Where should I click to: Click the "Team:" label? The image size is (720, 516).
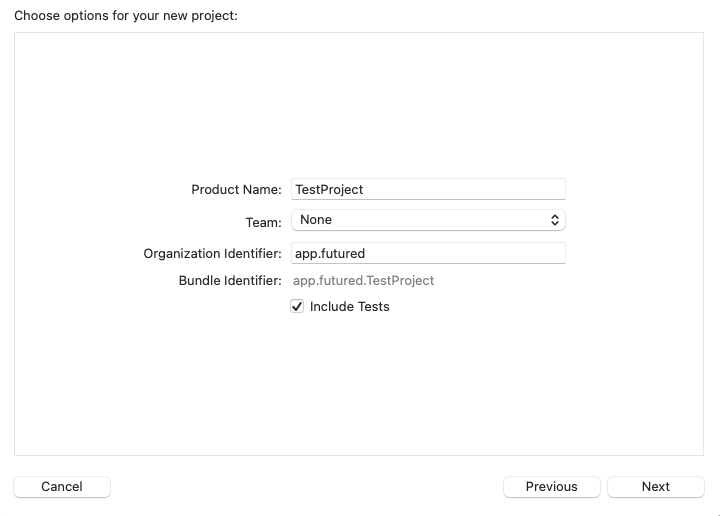[x=263, y=221]
